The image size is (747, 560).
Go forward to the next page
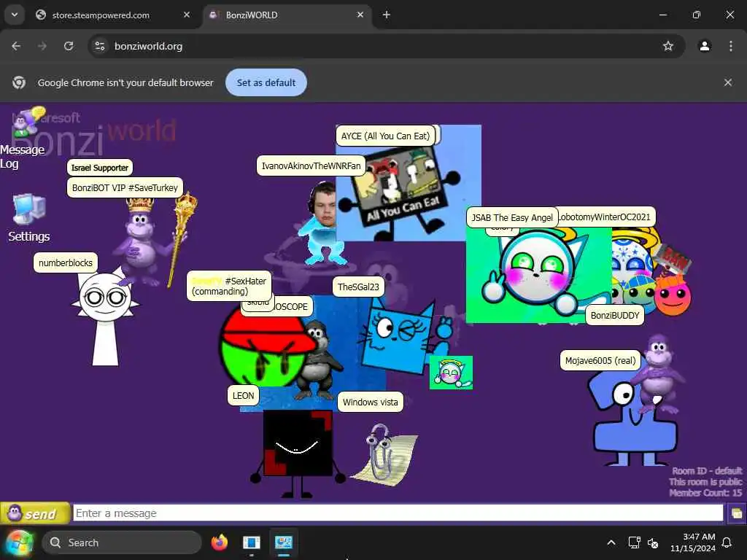(x=42, y=46)
